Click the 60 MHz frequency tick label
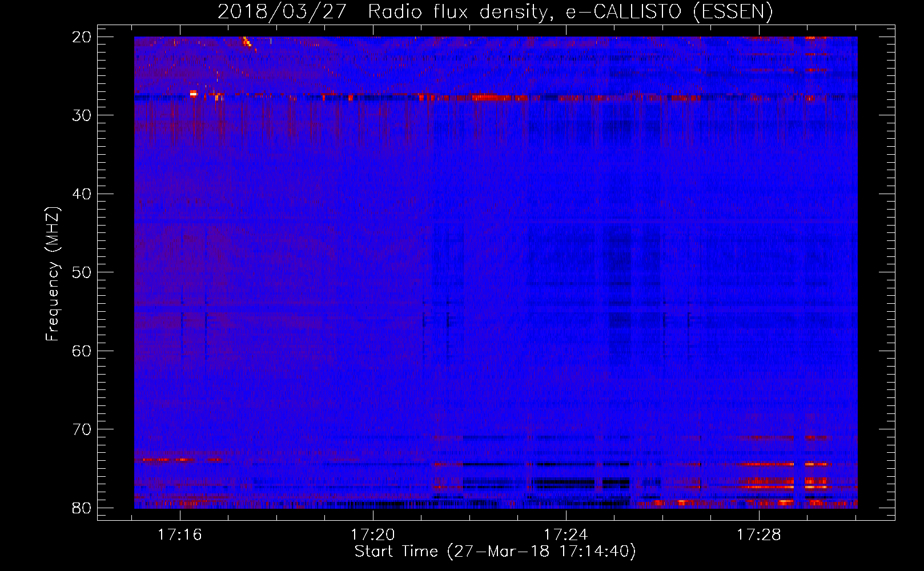 82,351
